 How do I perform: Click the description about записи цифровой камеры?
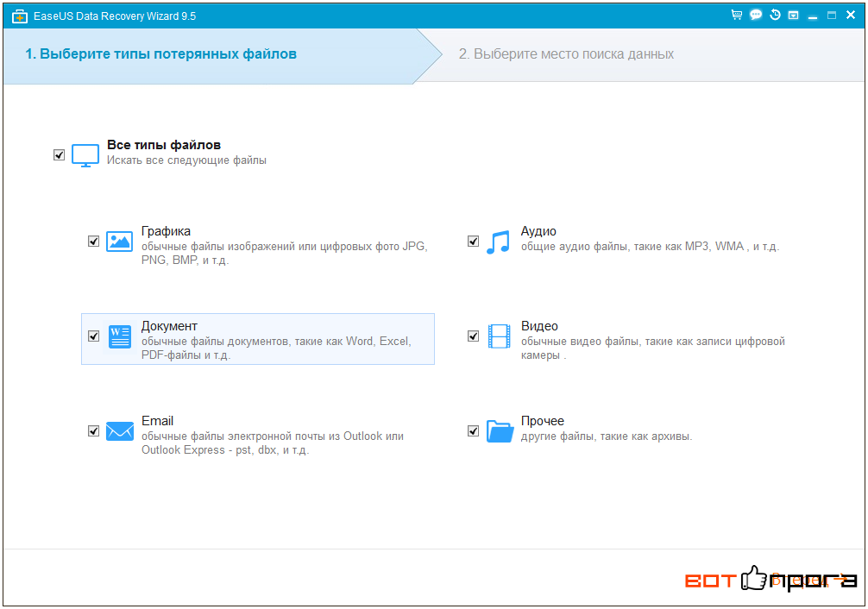pyautogui.click(x=652, y=348)
